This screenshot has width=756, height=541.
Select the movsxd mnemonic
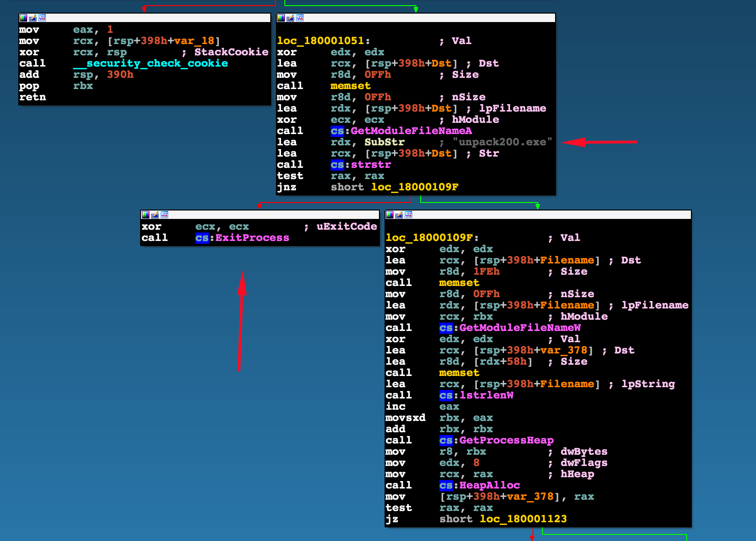click(406, 418)
